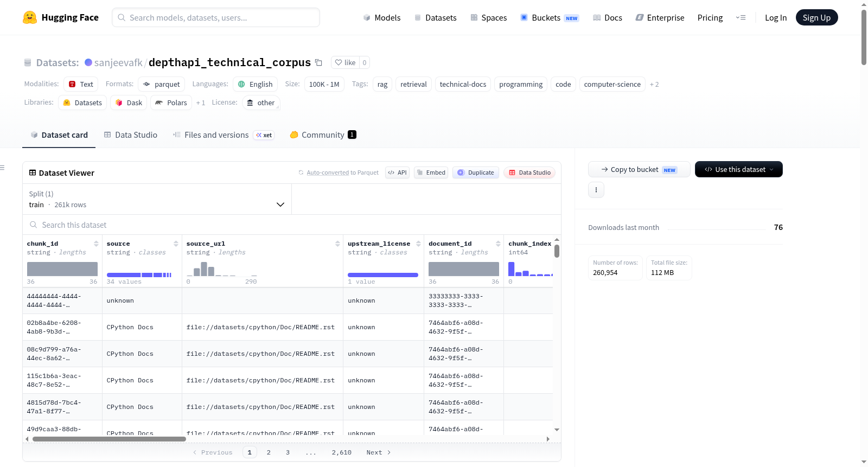
Task: Open the Enterprise navigation item
Action: pos(660,17)
